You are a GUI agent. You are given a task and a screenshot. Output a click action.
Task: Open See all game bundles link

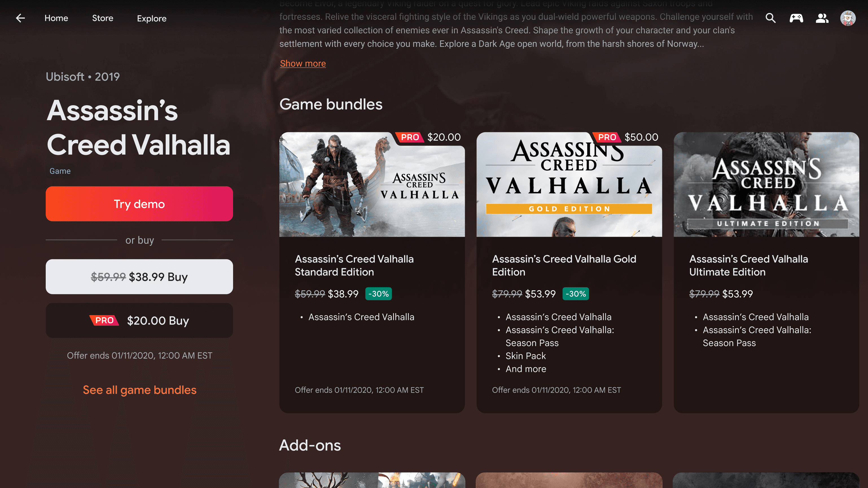pyautogui.click(x=139, y=390)
